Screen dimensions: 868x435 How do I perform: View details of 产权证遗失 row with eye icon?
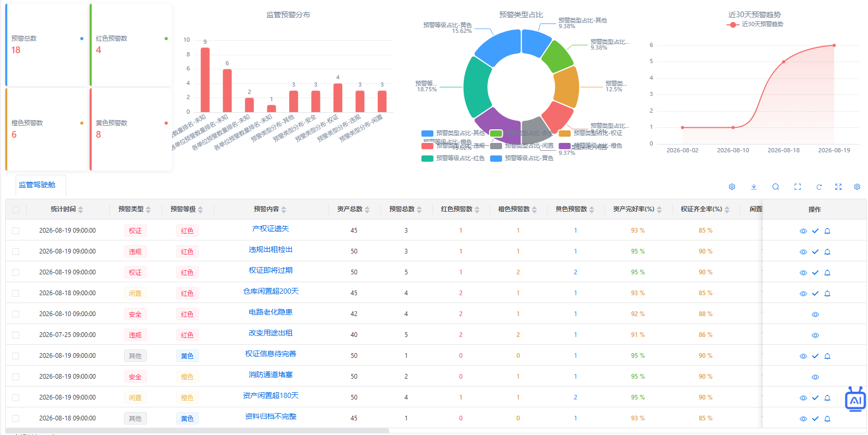coord(803,231)
